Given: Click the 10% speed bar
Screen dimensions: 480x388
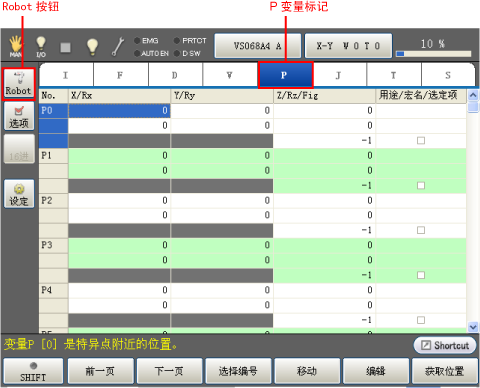Looking at the screenshot, I should click(433, 54).
